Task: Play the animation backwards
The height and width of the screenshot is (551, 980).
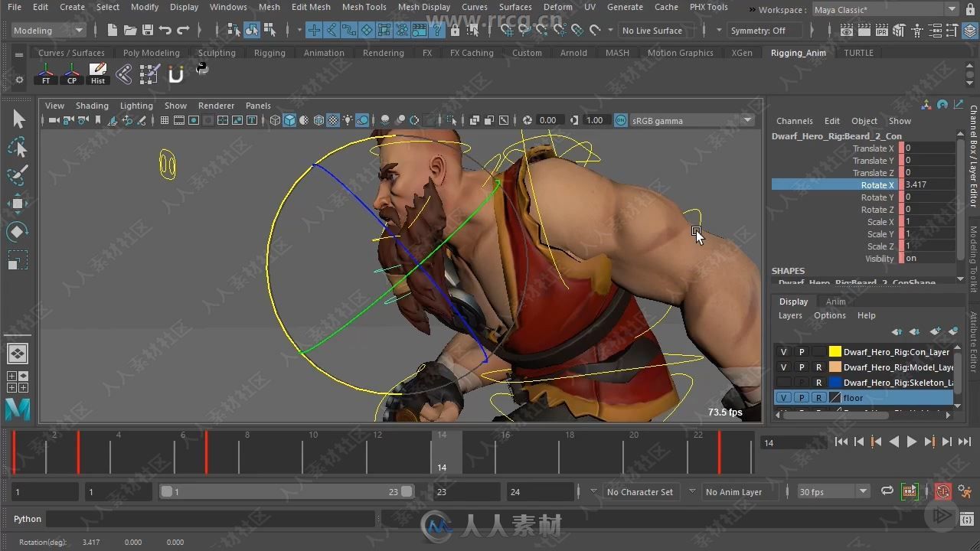Action: (x=893, y=442)
